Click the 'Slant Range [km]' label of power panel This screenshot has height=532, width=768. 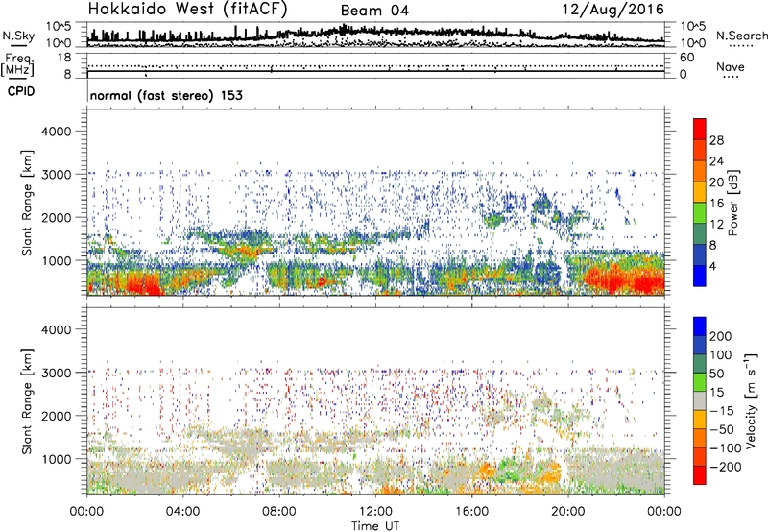click(27, 203)
